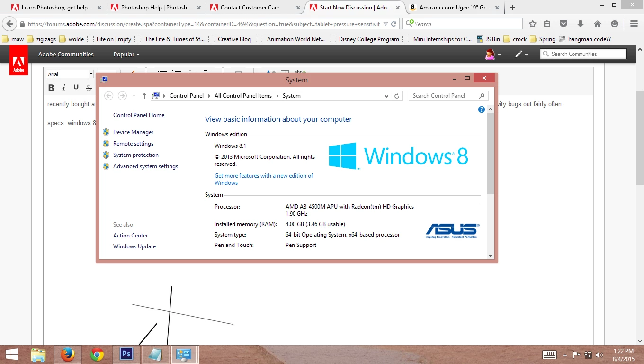Open the zig zags bookmark folder
Viewport: 644px width, 364px height.
pyautogui.click(x=41, y=39)
